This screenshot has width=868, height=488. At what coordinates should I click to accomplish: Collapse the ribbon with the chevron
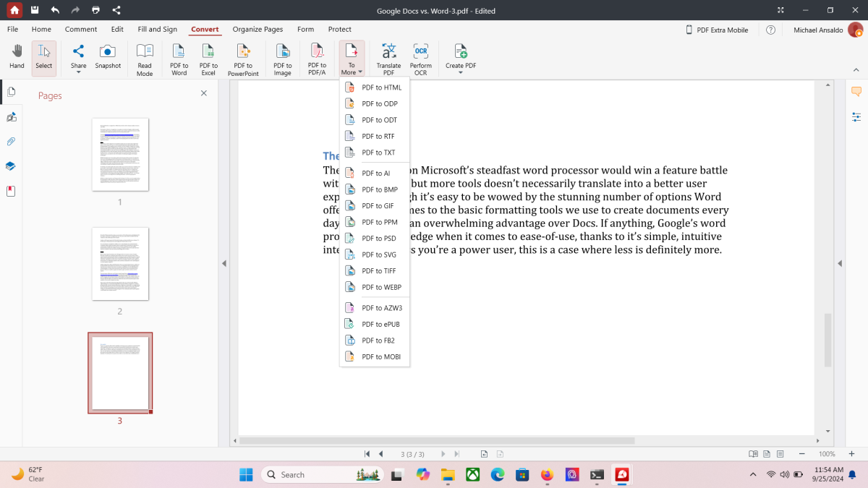point(856,70)
